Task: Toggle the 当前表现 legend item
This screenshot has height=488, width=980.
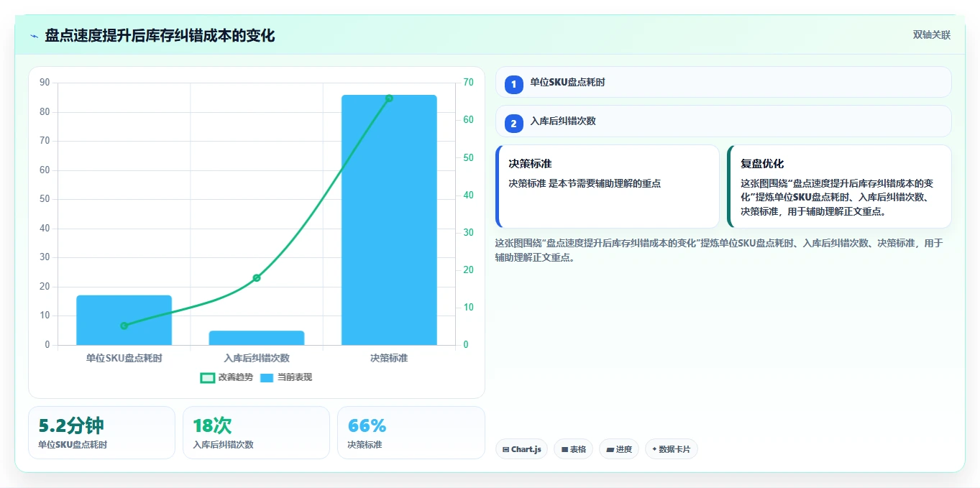Action: tap(285, 377)
